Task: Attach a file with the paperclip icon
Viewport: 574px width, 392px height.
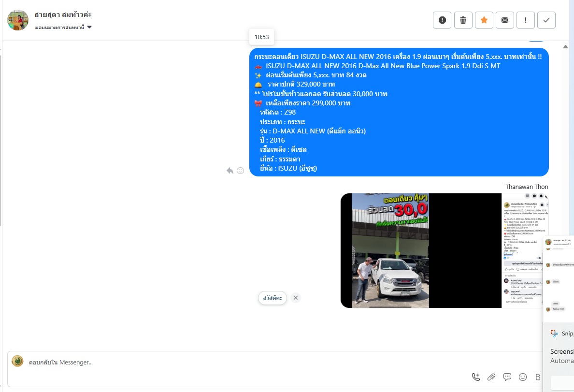Action: (491, 377)
